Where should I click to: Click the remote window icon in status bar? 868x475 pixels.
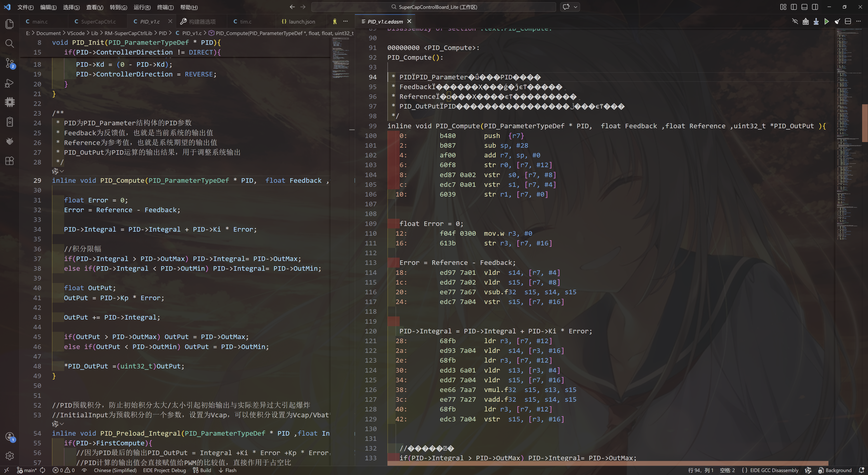coord(6,470)
